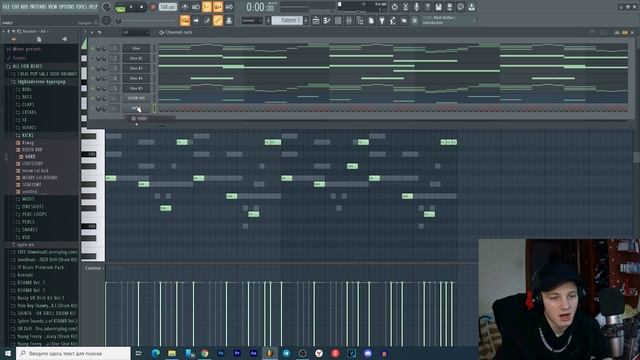Open the browser view icon

point(360,20)
